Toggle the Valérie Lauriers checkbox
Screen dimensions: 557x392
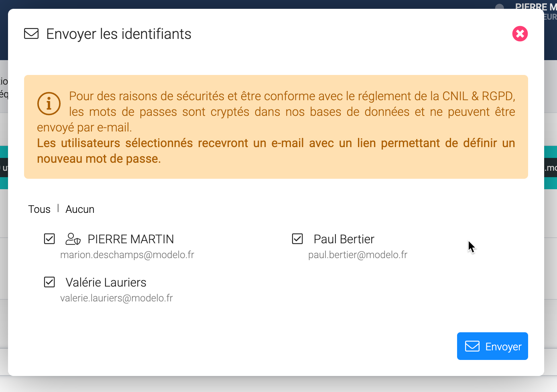[49, 282]
